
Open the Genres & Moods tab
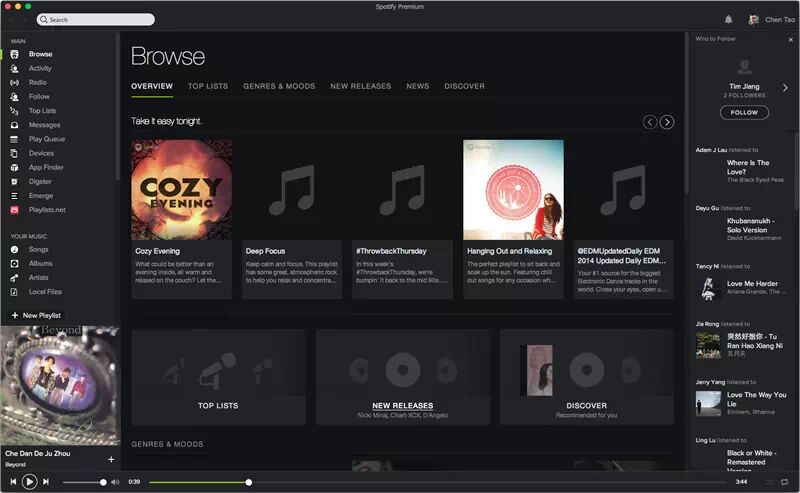tap(279, 86)
